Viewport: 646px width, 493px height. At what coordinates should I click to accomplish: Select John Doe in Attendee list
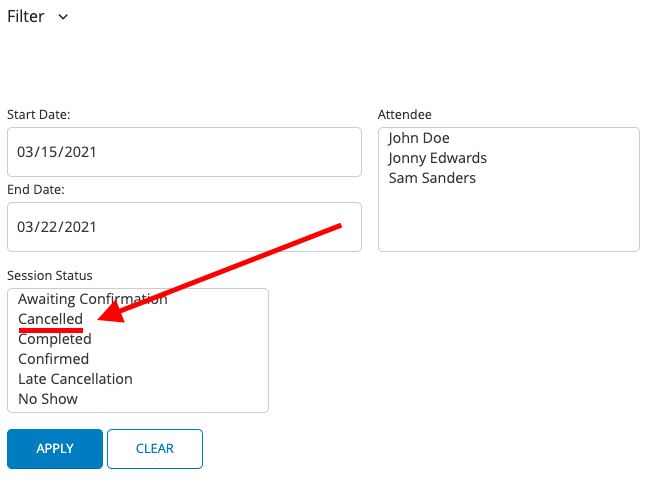click(x=419, y=138)
